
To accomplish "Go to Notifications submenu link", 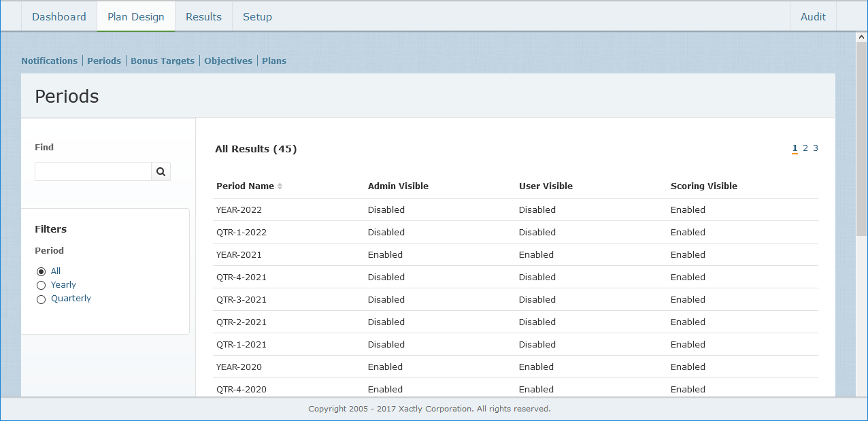I will click(x=50, y=61).
